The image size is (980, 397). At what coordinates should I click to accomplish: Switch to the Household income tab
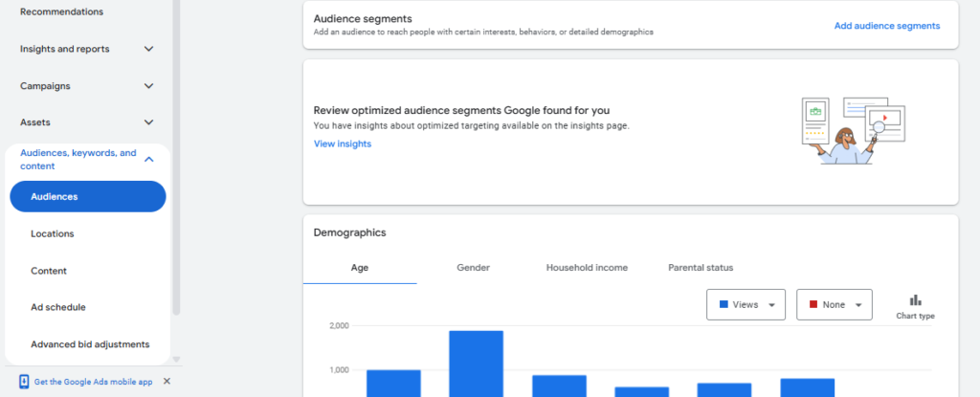[587, 268]
